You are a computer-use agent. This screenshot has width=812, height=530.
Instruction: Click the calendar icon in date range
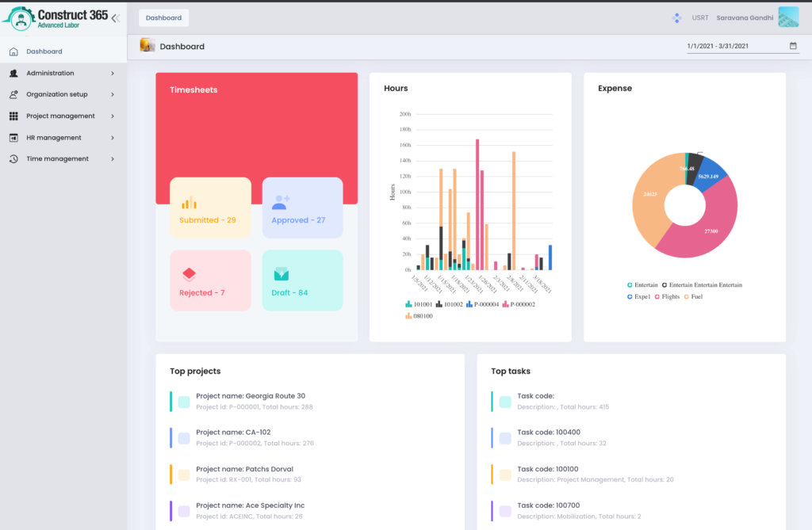[793, 46]
